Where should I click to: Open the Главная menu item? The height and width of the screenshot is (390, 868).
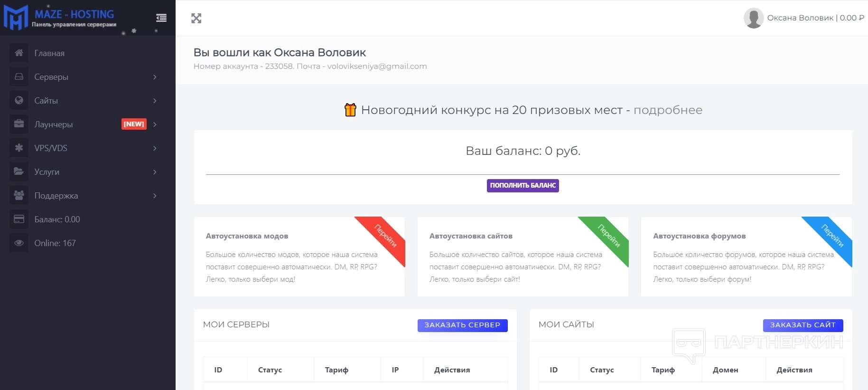(49, 53)
